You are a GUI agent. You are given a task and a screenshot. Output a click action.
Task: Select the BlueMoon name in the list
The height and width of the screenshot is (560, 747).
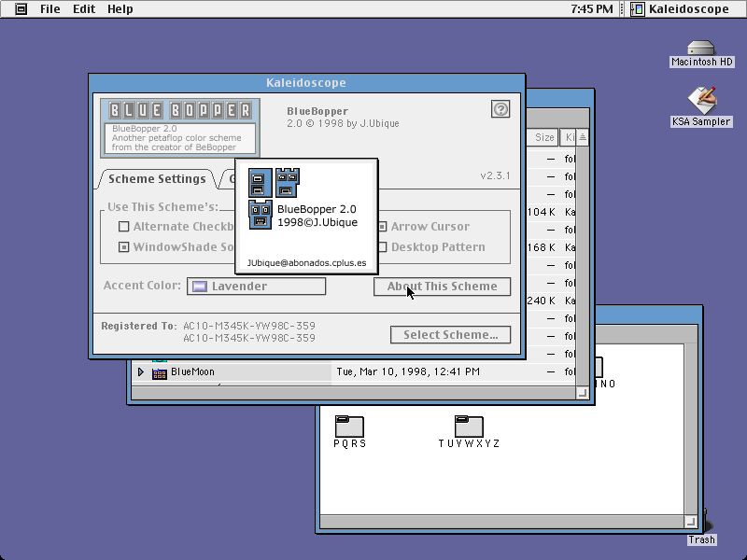192,371
